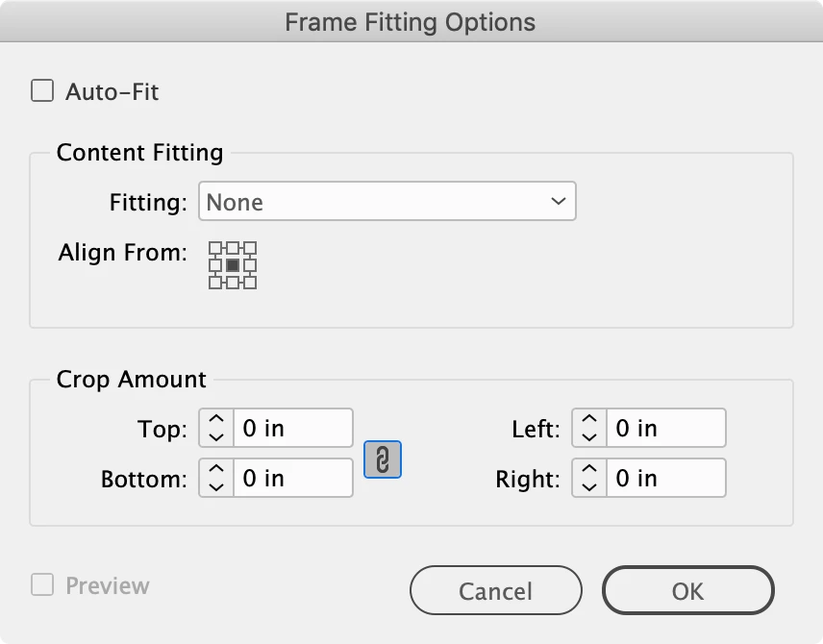Decrease the Bottom crop amount stepper
Screen dimensions: 823x644
pyautogui.click(x=216, y=485)
